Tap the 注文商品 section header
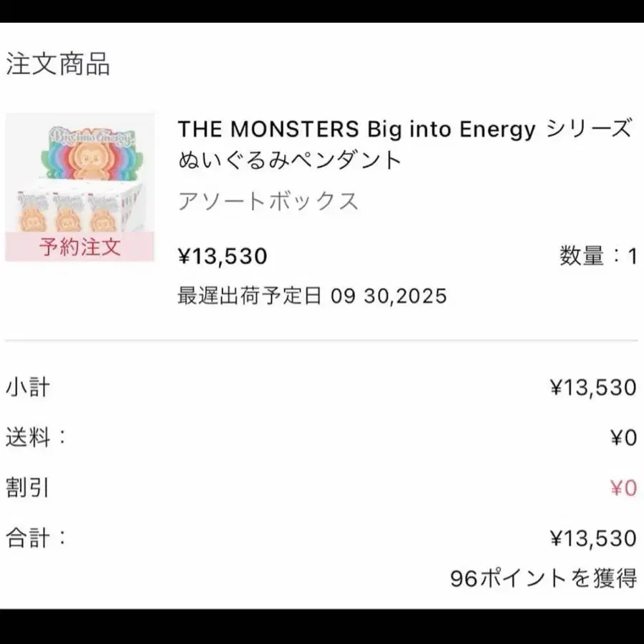The image size is (644, 644). (x=58, y=64)
